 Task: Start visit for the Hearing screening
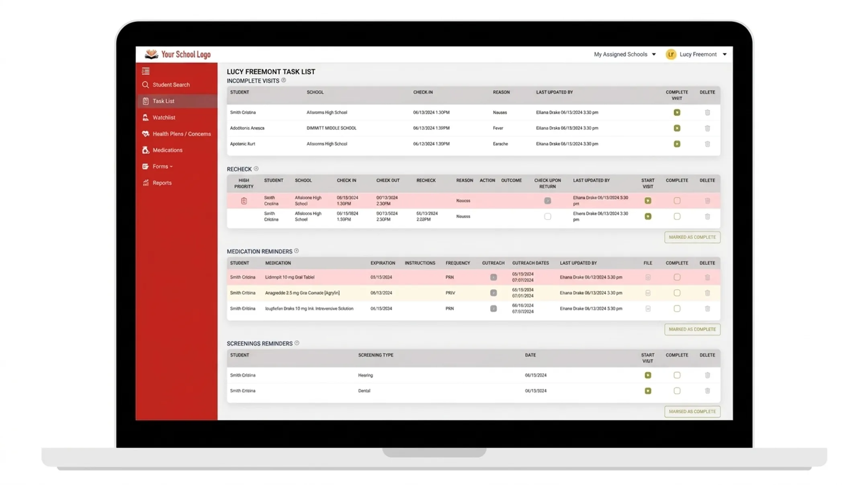(648, 375)
